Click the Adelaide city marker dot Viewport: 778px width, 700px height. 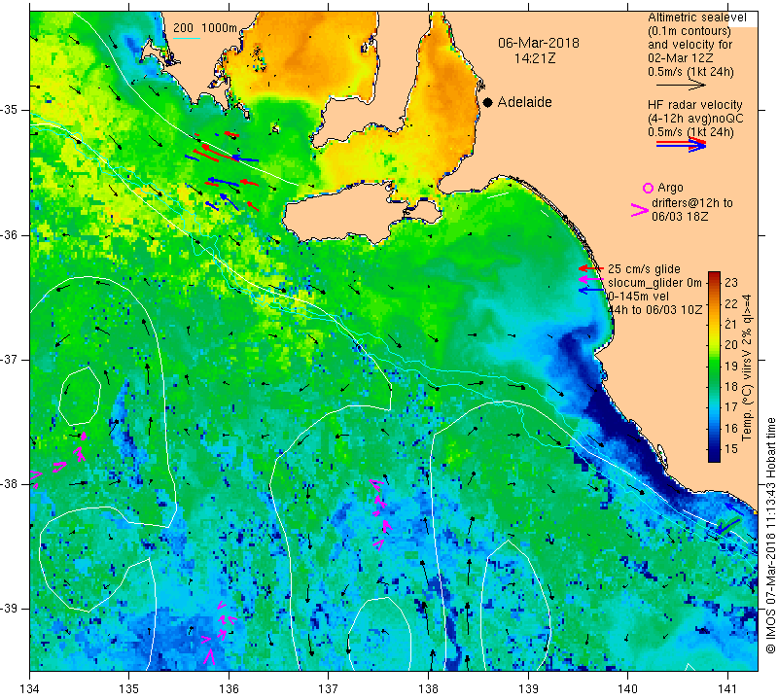(488, 102)
